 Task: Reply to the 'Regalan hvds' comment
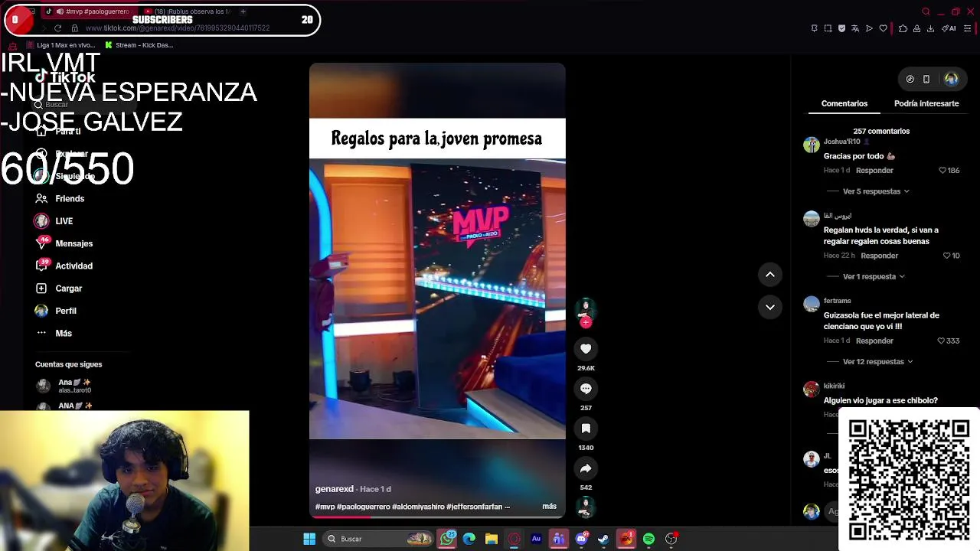click(x=879, y=256)
